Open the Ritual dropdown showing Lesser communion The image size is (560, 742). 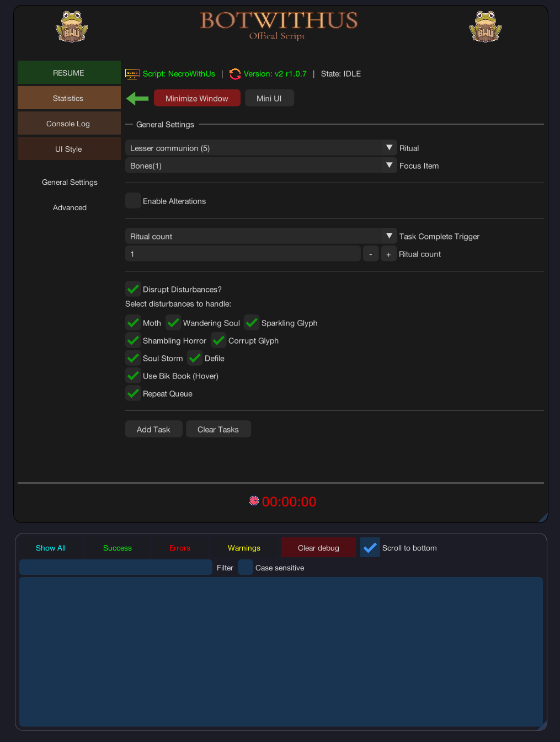(x=260, y=148)
